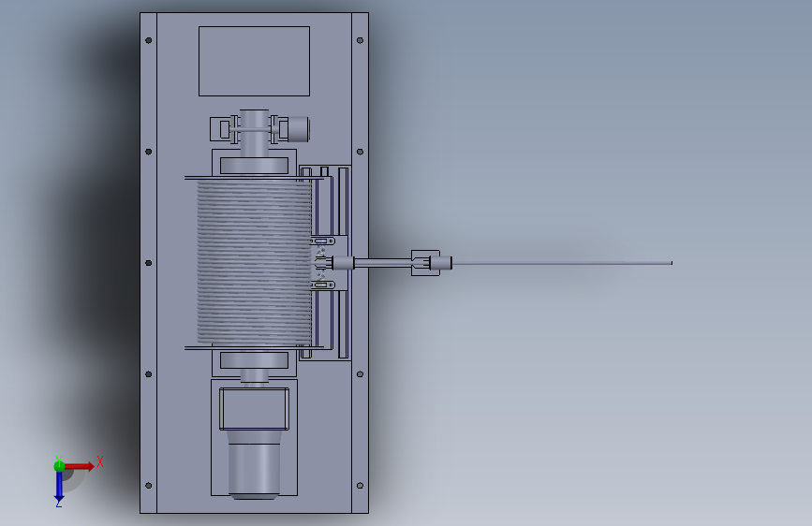
Task: Select the lower bearing block beneath the drum
Action: (x=254, y=360)
